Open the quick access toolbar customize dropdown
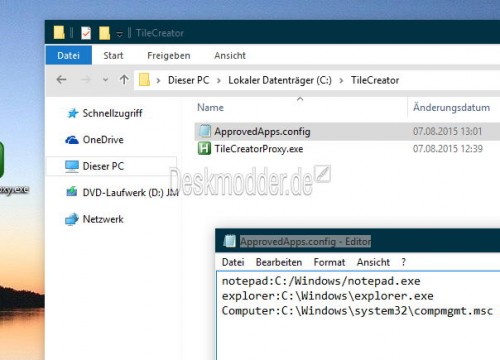 click(120, 34)
